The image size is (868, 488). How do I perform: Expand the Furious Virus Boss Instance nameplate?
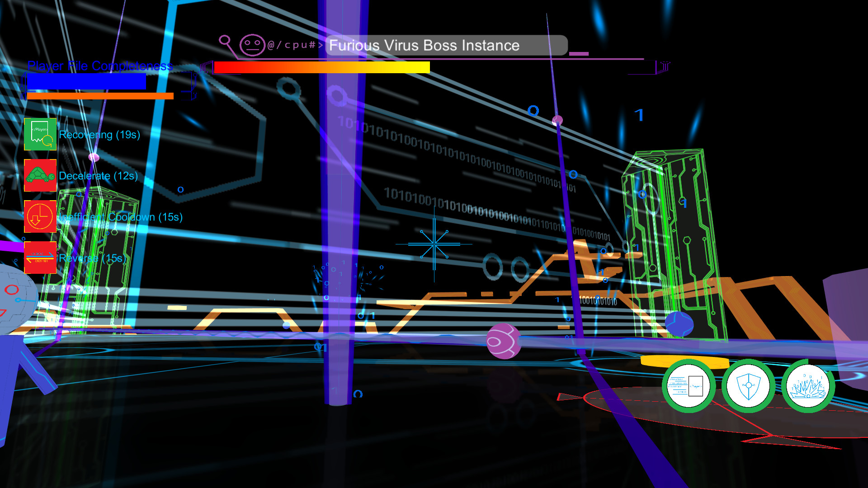447,45
